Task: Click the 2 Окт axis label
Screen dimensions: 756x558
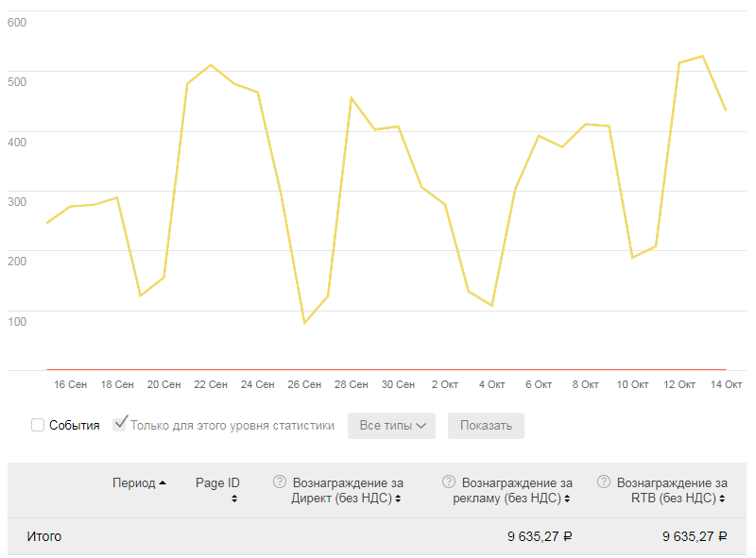Action: 445,384
